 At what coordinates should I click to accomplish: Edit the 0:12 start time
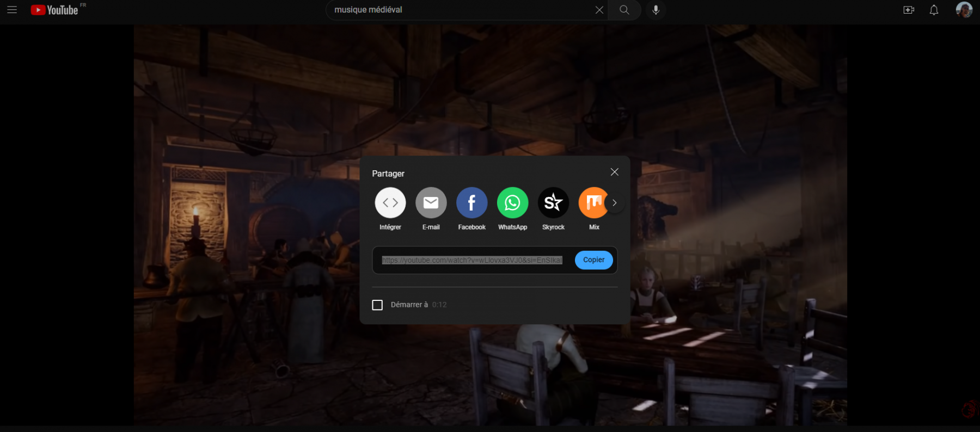439,305
